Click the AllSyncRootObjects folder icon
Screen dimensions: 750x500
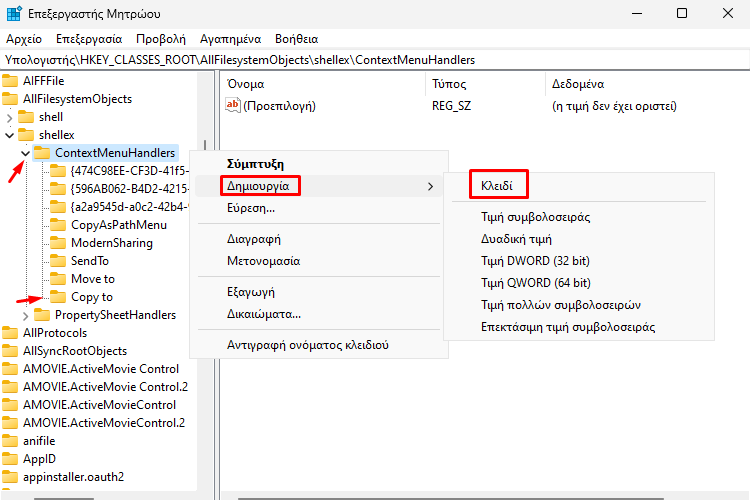click(x=10, y=351)
